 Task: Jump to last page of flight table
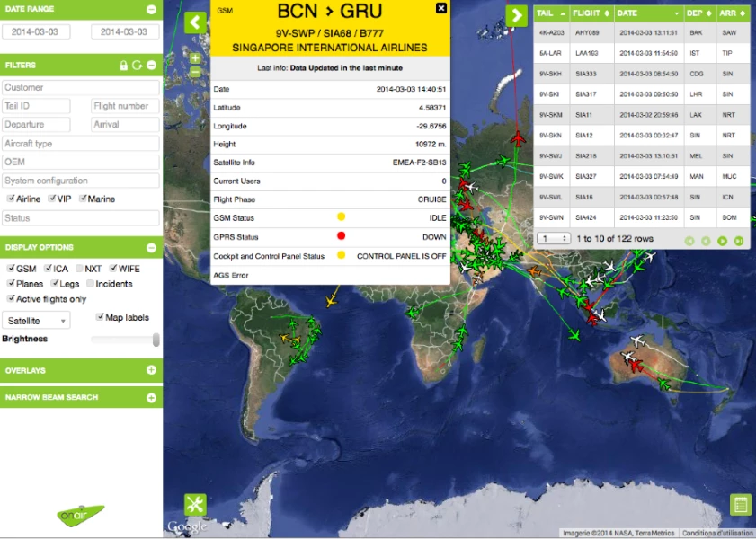click(x=738, y=241)
